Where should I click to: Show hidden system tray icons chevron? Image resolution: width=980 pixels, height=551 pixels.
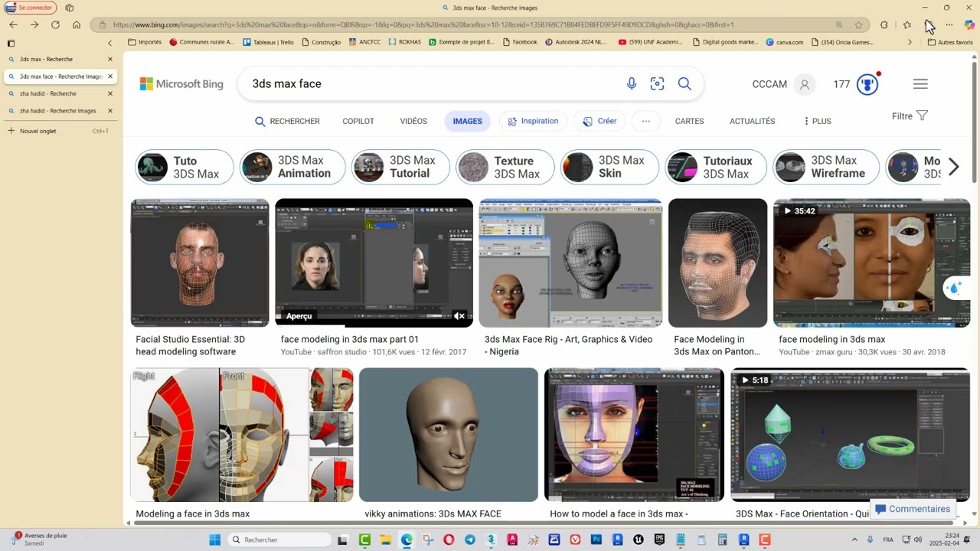tap(854, 540)
